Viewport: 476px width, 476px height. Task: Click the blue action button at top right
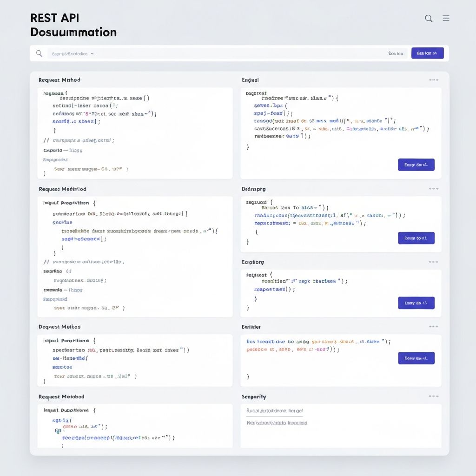click(427, 53)
